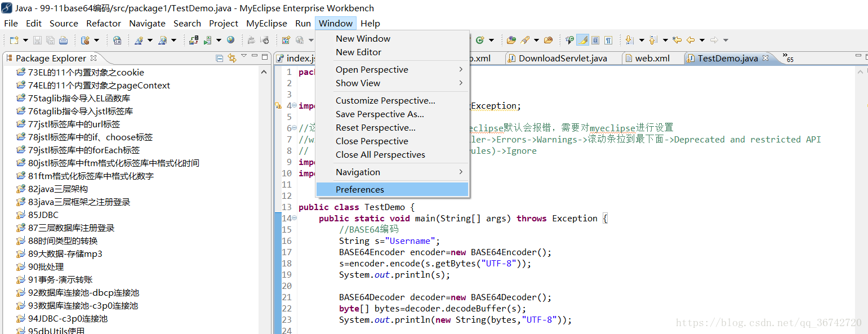Switch to web.xml editor tab
This screenshot has width=868, height=334.
click(x=652, y=58)
